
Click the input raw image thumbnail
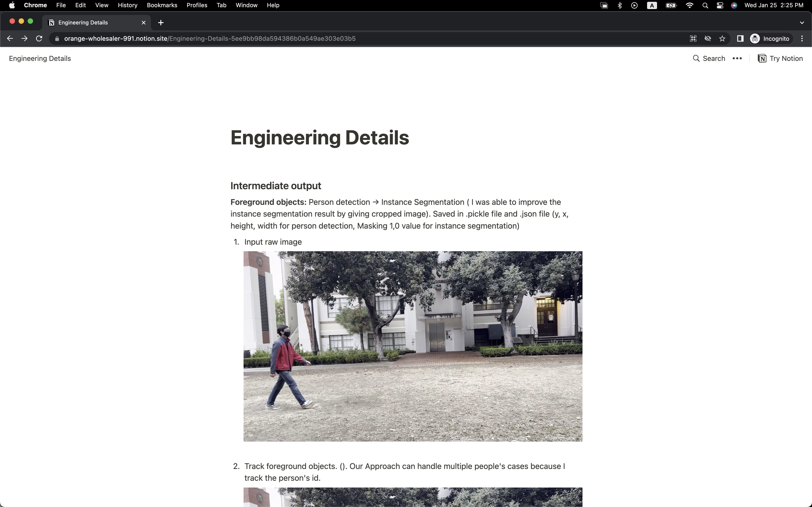click(413, 346)
